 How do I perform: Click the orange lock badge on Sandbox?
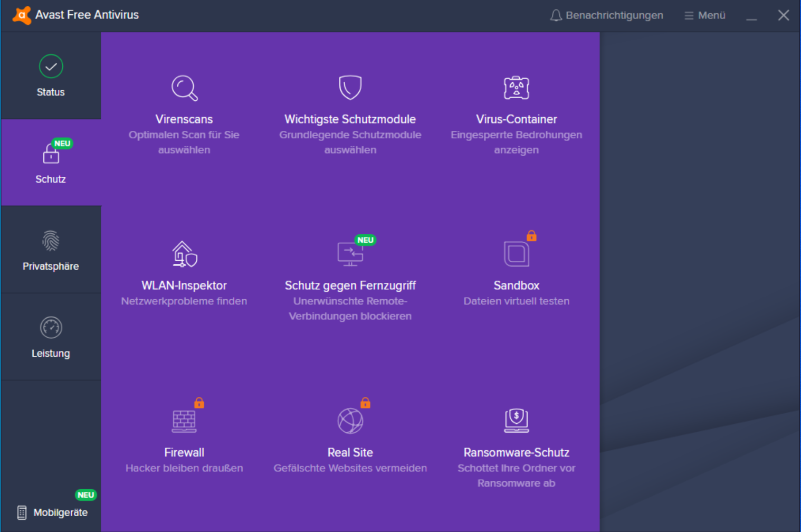tap(531, 235)
